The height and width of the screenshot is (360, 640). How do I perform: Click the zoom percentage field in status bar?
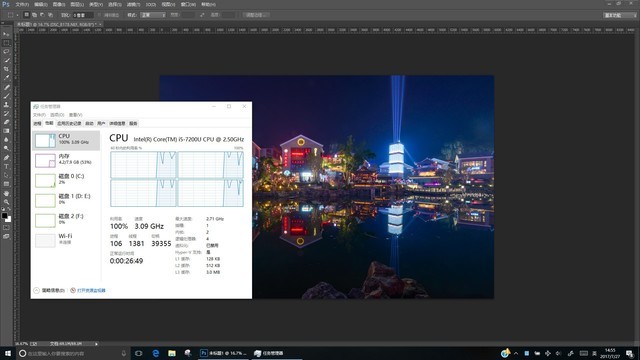pyautogui.click(x=21, y=344)
